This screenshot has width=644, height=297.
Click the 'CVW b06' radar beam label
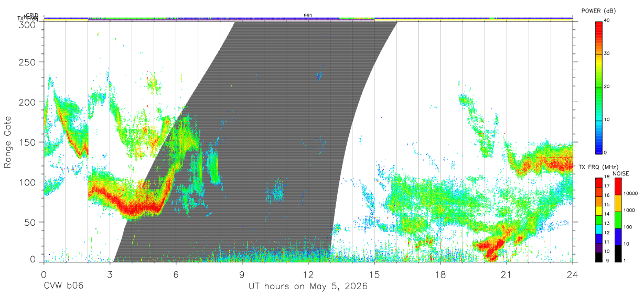point(63,286)
